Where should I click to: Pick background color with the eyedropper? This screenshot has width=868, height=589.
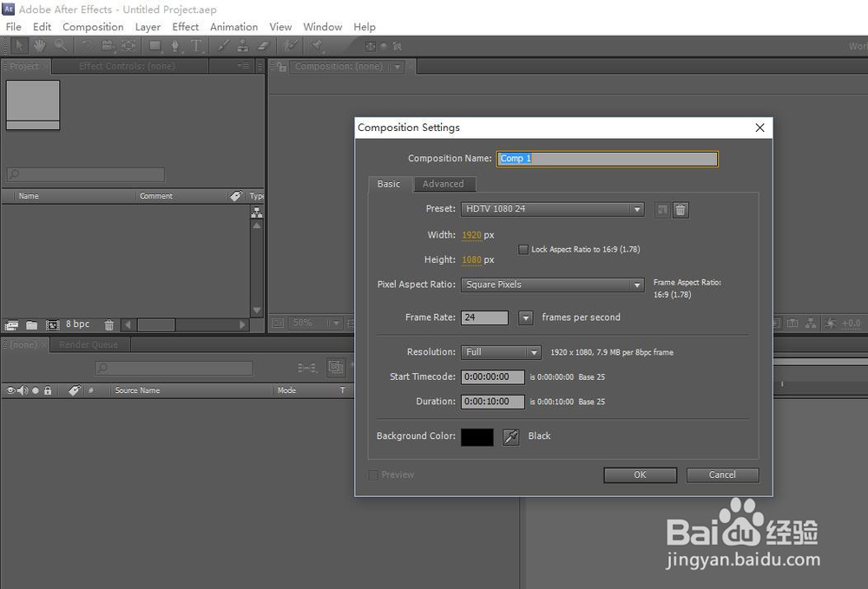pos(510,437)
